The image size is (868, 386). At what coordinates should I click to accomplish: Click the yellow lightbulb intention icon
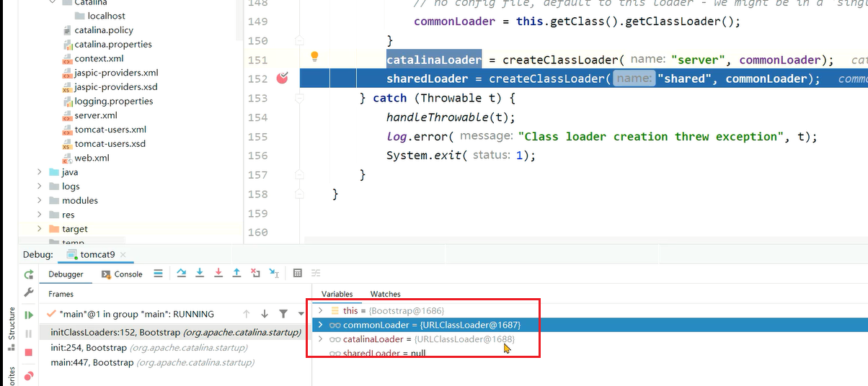314,57
